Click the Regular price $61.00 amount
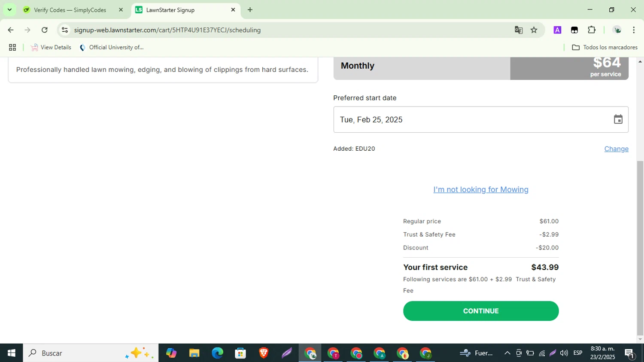This screenshot has height=362, width=644. 549,221
